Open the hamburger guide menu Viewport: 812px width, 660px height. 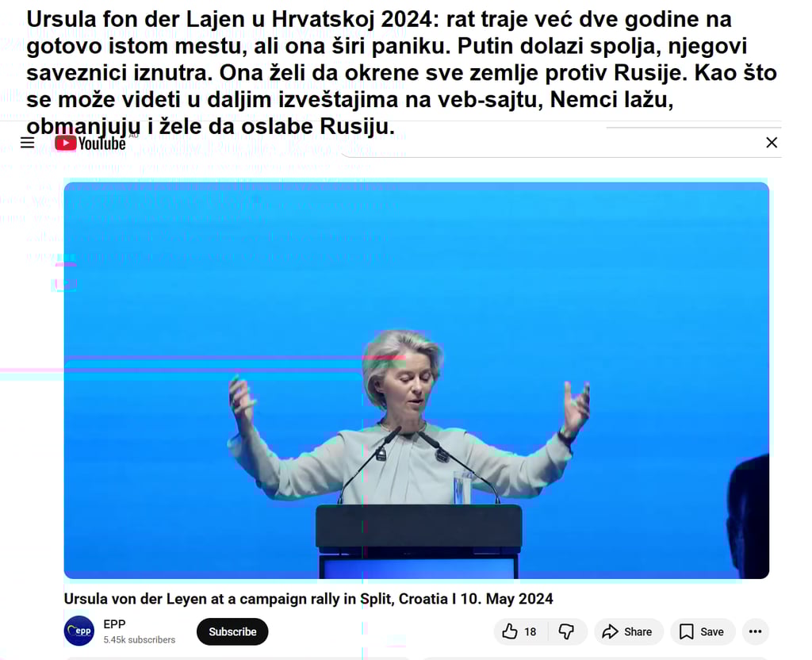[28, 143]
